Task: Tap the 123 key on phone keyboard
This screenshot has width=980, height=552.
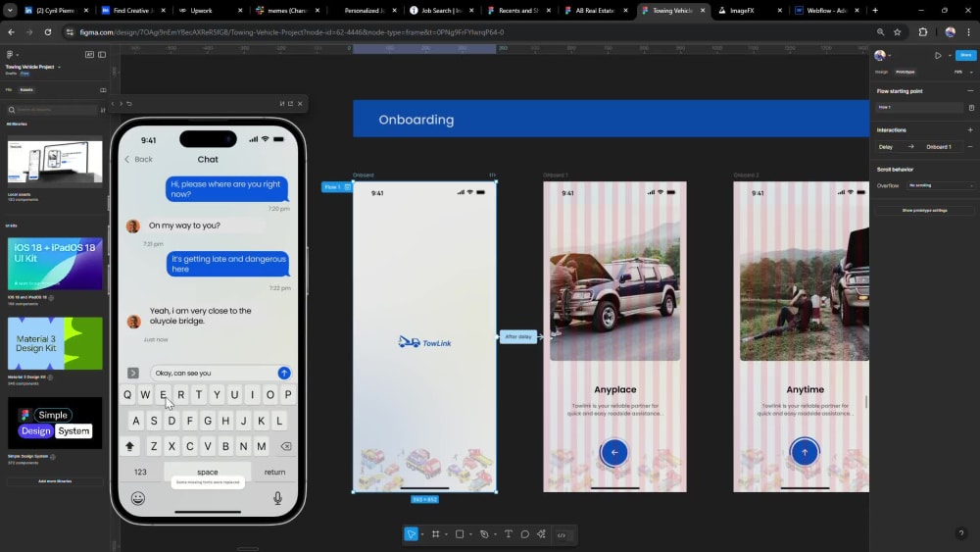Action: click(x=140, y=472)
